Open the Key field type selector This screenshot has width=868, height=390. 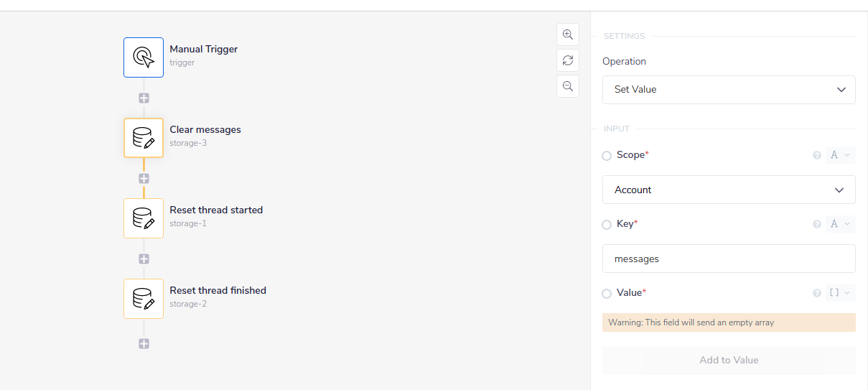click(839, 224)
